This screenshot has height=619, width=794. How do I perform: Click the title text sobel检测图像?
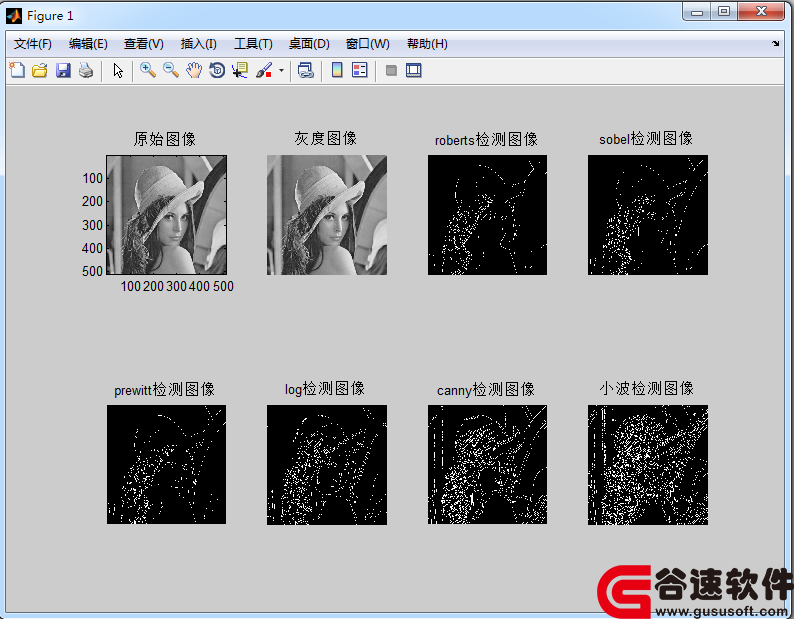coord(646,138)
